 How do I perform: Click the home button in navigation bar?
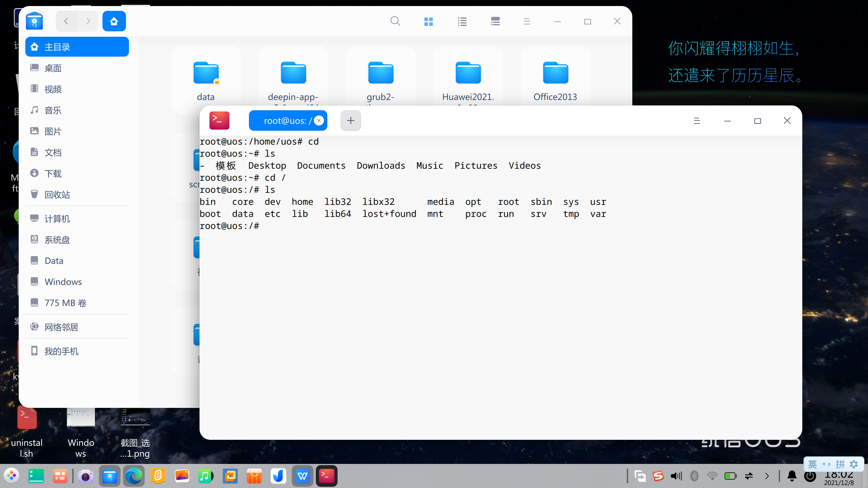click(x=114, y=21)
